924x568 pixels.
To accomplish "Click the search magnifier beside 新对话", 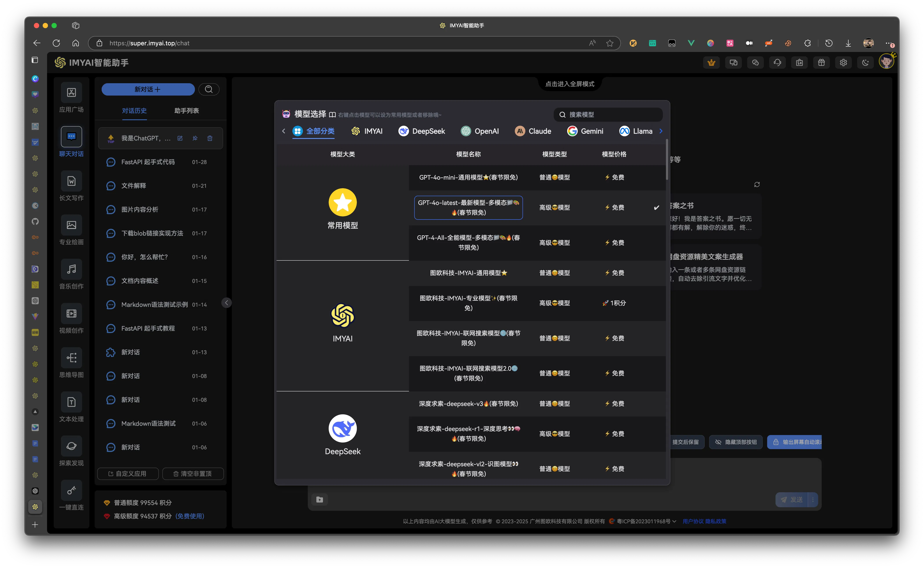I will 209,89.
